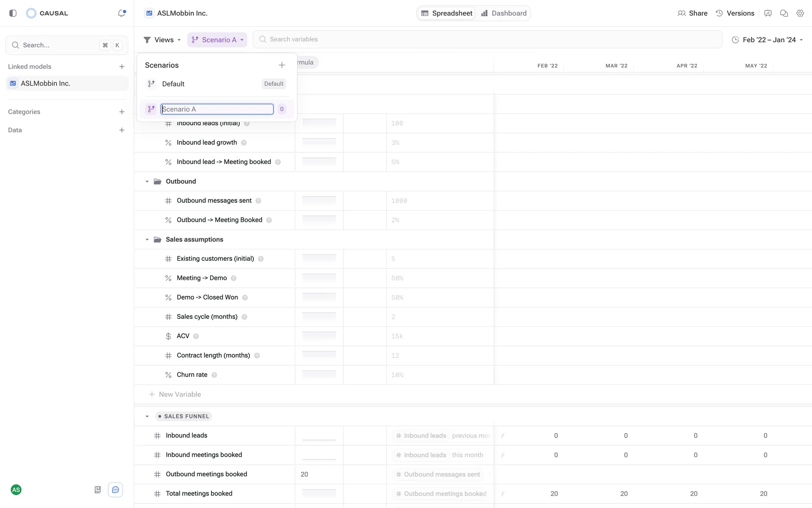Click the AS user avatar
Screen dimensions: 812x508
click(16, 490)
